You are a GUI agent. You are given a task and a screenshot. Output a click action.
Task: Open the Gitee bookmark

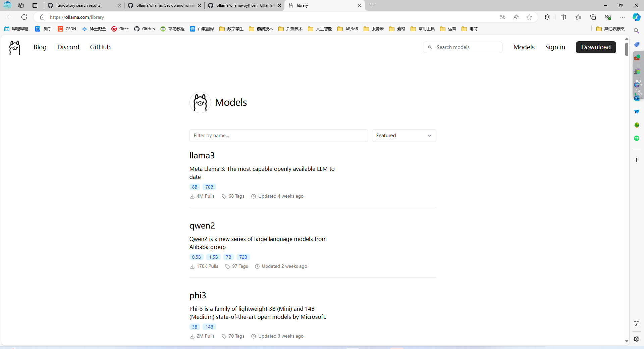tap(120, 29)
